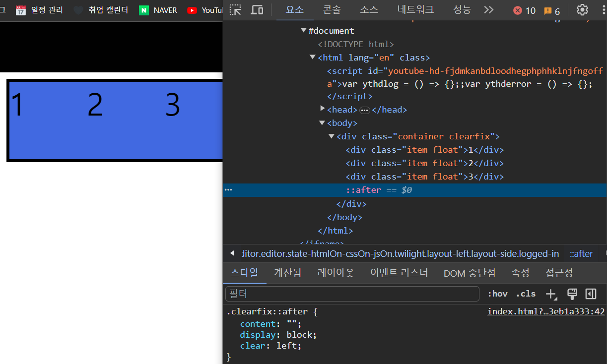Open the DevTools three-dot menu
607x364 pixels.
(603, 10)
